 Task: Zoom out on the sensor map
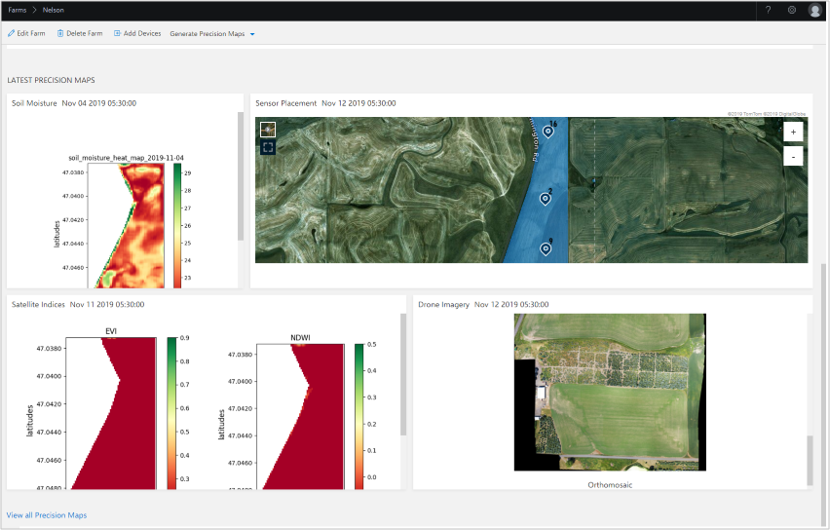click(x=793, y=157)
